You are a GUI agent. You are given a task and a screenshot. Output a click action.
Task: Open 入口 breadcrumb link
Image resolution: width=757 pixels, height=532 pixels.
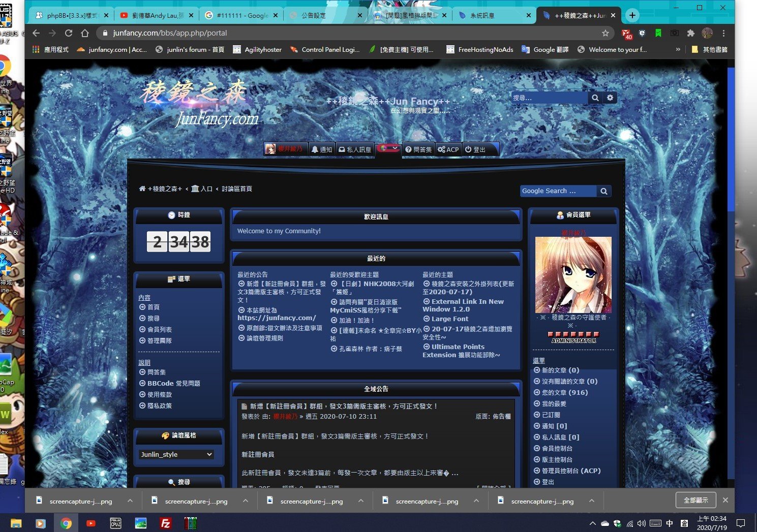point(202,189)
